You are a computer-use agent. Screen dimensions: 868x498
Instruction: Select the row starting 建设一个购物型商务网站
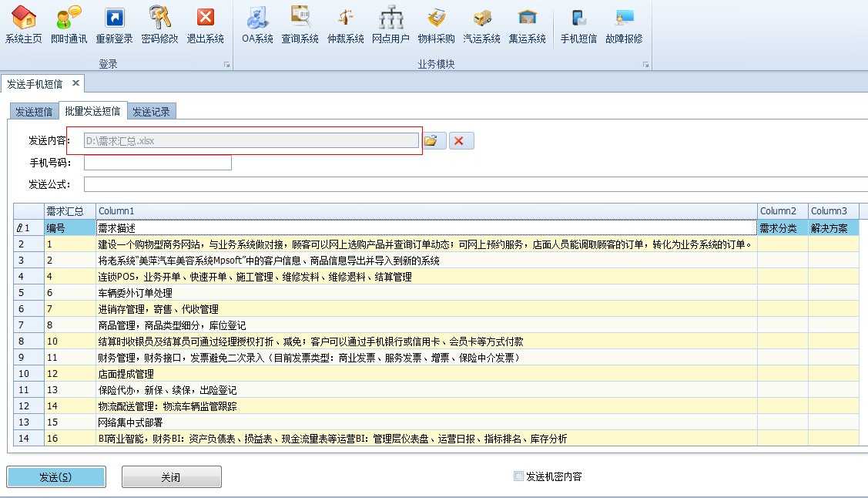point(426,244)
